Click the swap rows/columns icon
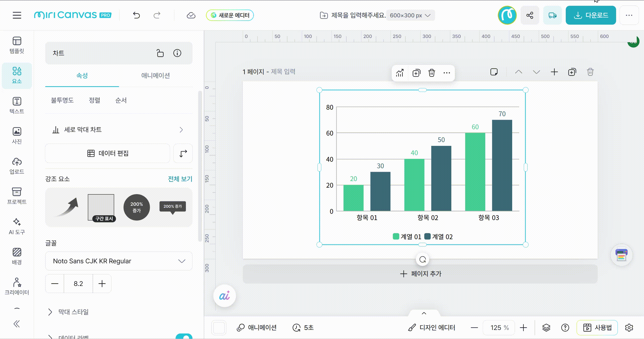This screenshot has height=339, width=644. click(183, 153)
